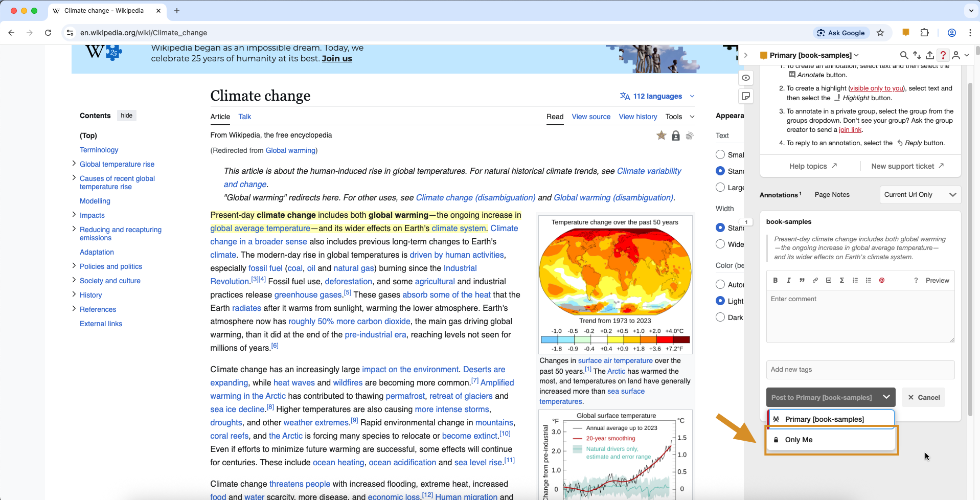
Task: Open the Current Url Only dropdown
Action: [x=920, y=195]
